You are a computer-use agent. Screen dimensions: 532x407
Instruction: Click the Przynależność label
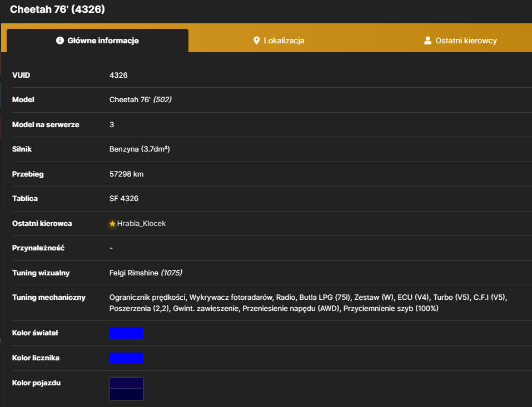38,248
